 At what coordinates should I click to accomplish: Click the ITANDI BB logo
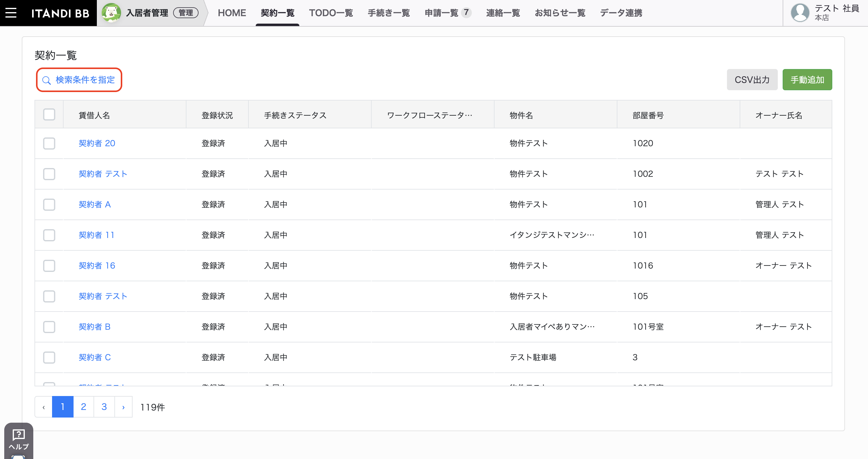[60, 13]
